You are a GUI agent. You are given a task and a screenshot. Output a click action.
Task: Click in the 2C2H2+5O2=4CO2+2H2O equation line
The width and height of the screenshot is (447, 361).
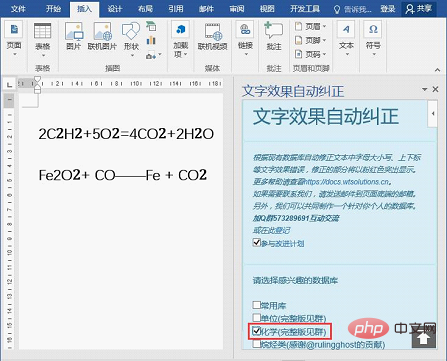tap(126, 134)
